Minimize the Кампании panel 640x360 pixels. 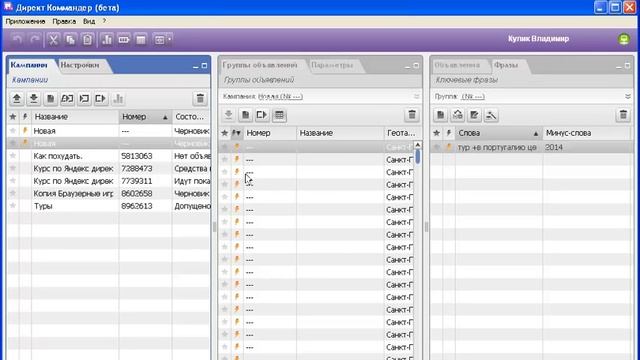coord(196,66)
